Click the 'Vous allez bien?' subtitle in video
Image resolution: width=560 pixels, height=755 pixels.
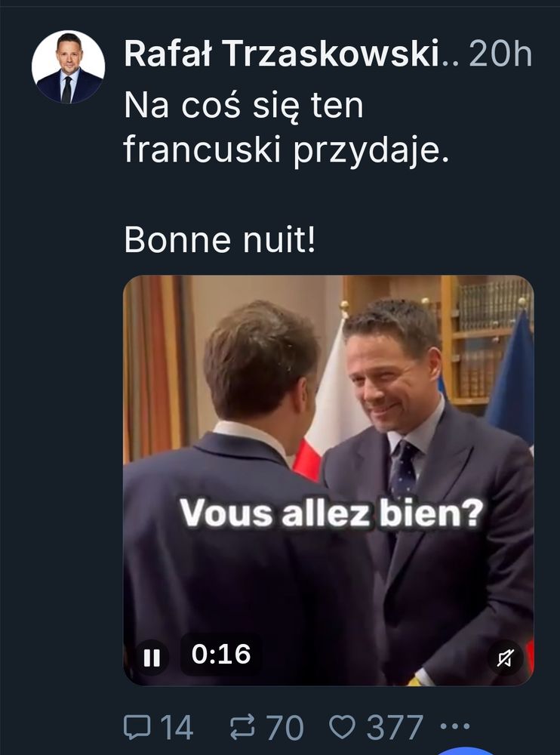click(x=332, y=513)
